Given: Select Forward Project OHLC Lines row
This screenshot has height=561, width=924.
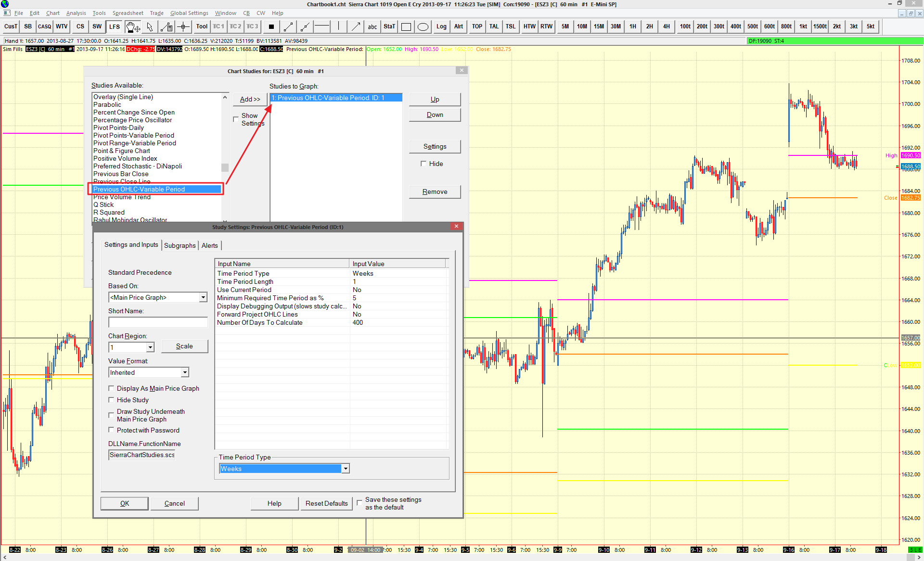Looking at the screenshot, I should (x=332, y=314).
